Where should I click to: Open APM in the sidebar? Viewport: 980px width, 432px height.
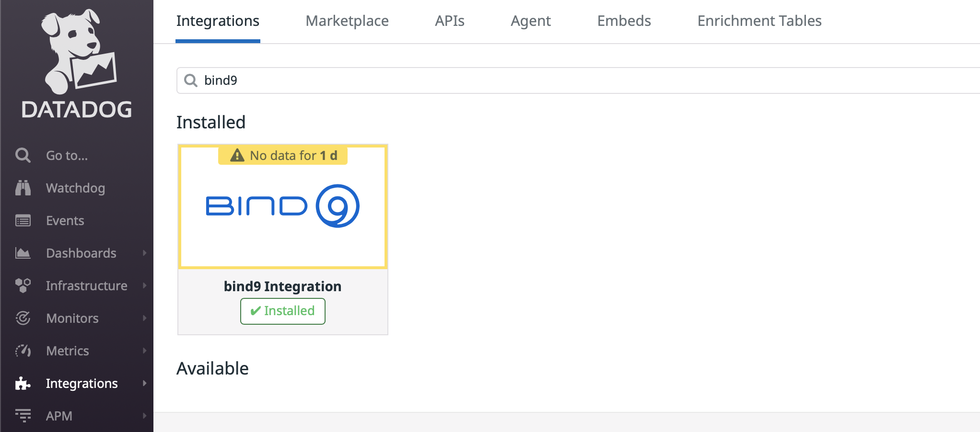pyautogui.click(x=59, y=416)
